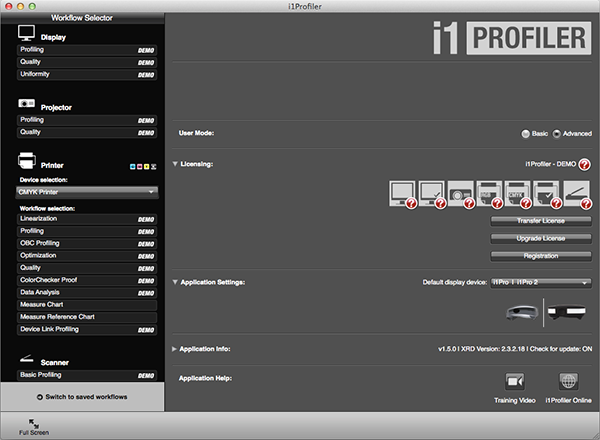
Task: Click the i1Profiler - DEMO license text
Action: click(x=550, y=164)
